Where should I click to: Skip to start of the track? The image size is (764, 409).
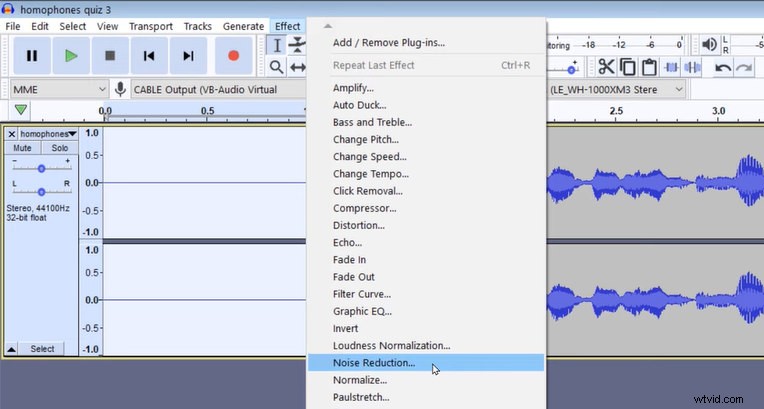point(149,56)
